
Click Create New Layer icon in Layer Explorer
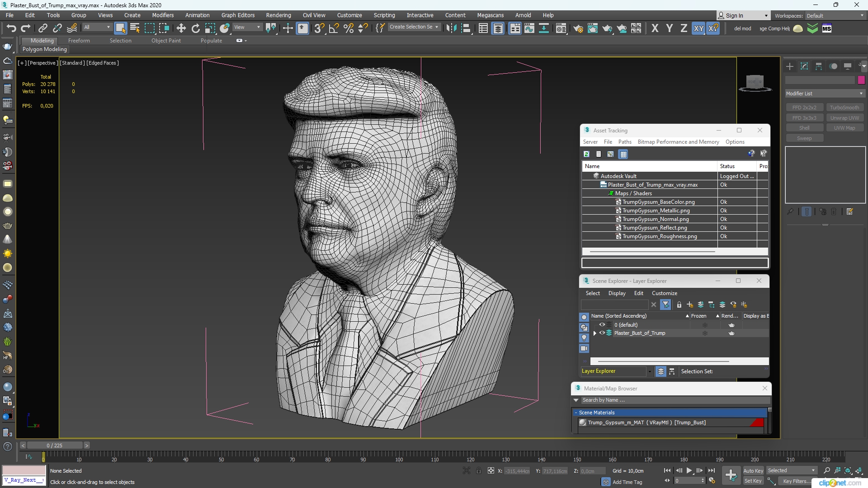click(690, 305)
